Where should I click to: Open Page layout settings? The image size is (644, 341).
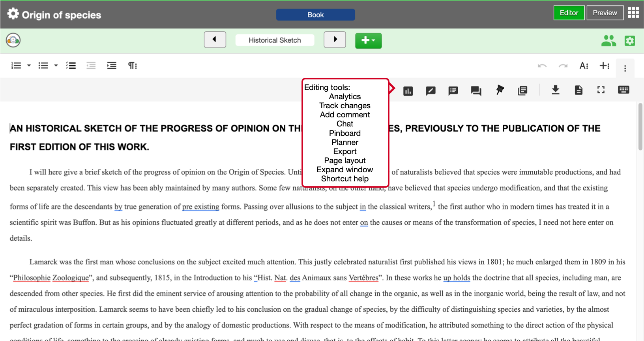[x=578, y=90]
